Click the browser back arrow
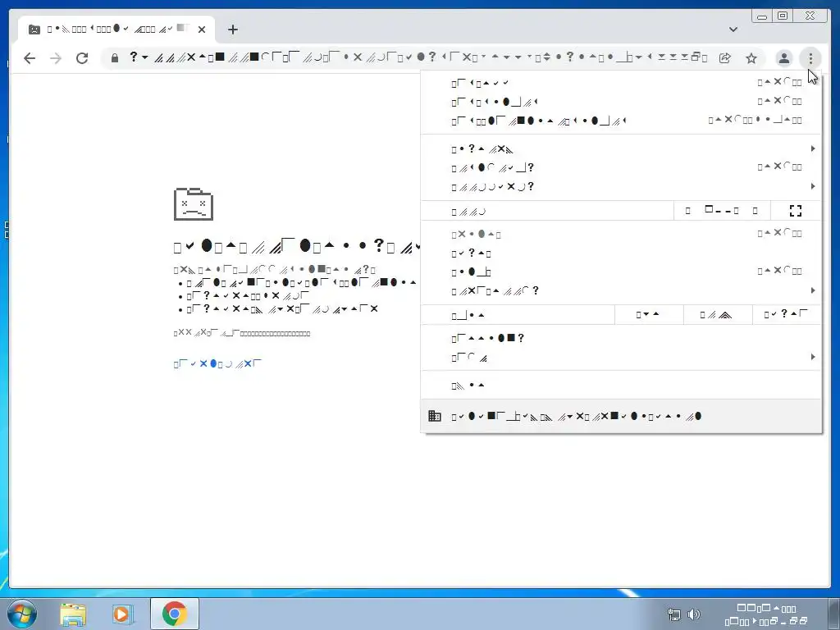This screenshot has width=840, height=630. point(30,58)
